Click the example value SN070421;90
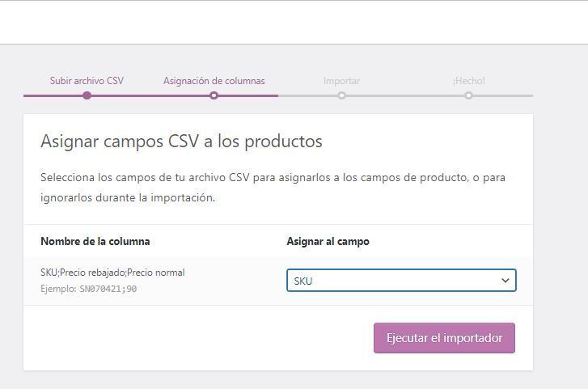The height and width of the screenshot is (389, 588). point(108,289)
